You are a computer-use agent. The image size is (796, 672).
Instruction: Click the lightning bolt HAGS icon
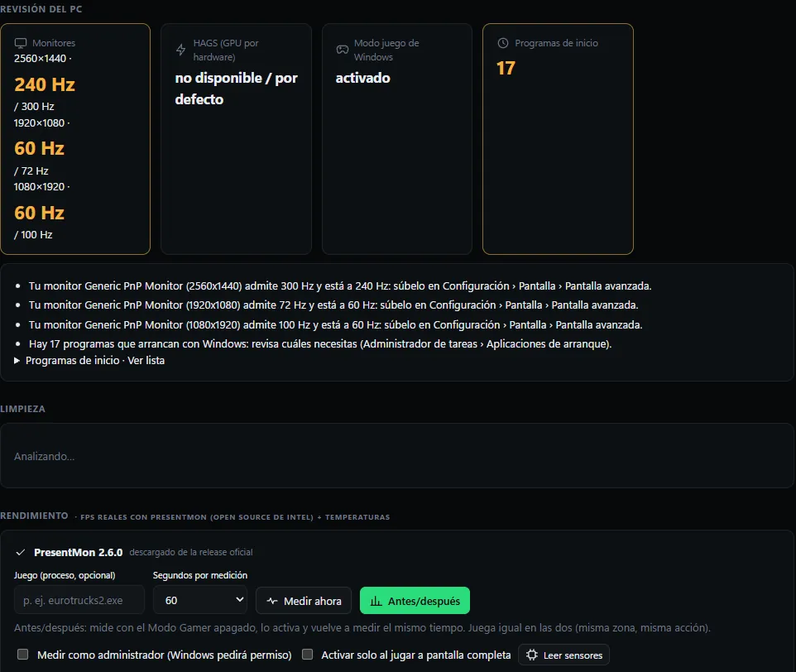180,50
